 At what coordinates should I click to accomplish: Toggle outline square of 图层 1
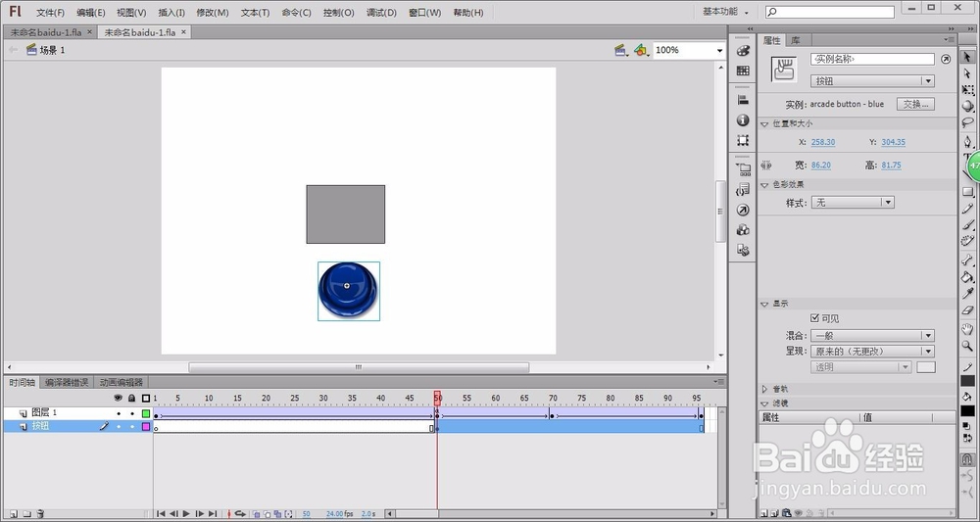(x=146, y=413)
